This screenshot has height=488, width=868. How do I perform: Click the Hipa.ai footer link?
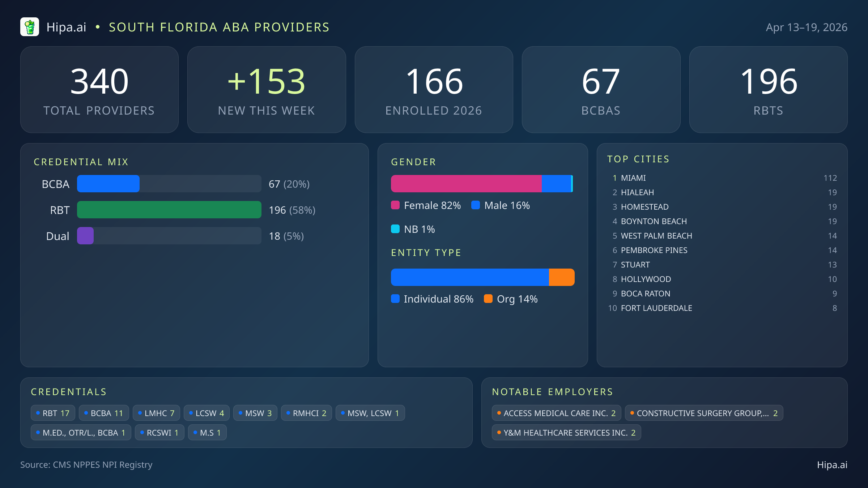point(832,465)
